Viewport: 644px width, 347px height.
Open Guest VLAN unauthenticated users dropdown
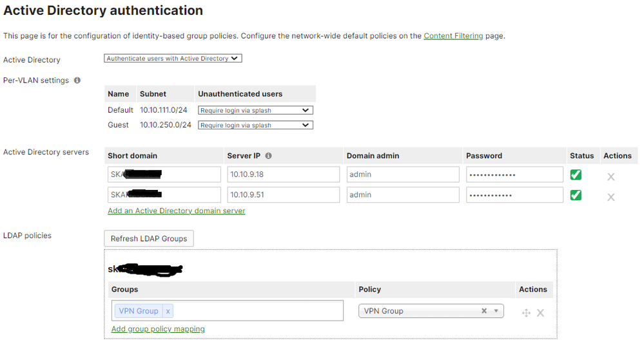click(255, 126)
